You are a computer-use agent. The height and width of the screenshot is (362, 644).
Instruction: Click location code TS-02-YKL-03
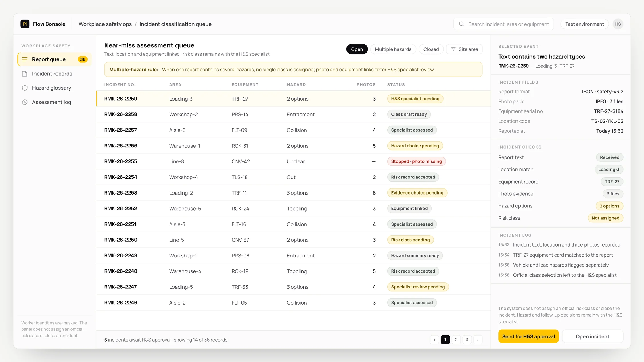click(x=607, y=121)
